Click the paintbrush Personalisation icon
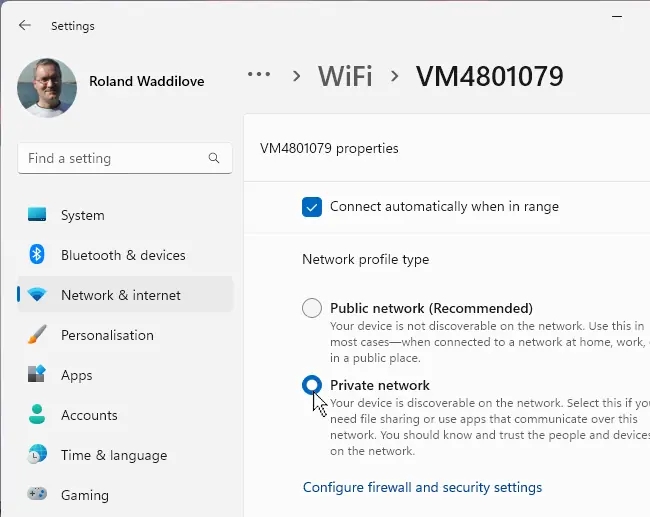The width and height of the screenshot is (650, 517). click(x=37, y=334)
